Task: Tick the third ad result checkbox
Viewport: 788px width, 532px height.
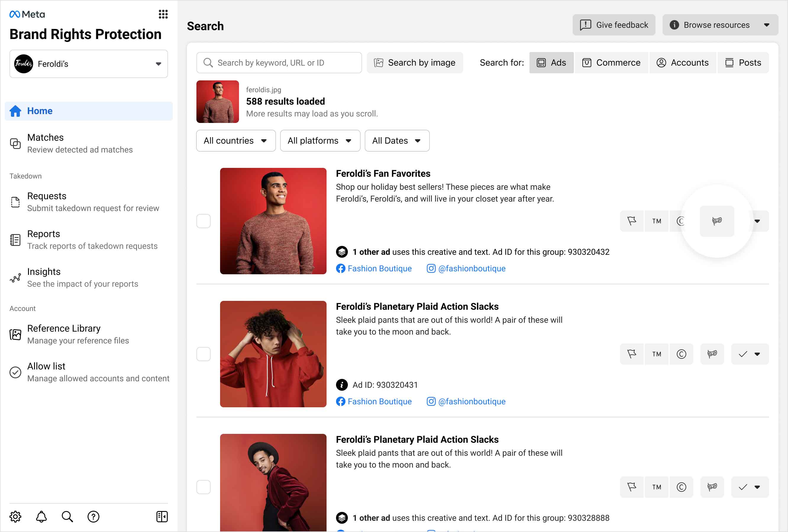Action: coord(204,487)
